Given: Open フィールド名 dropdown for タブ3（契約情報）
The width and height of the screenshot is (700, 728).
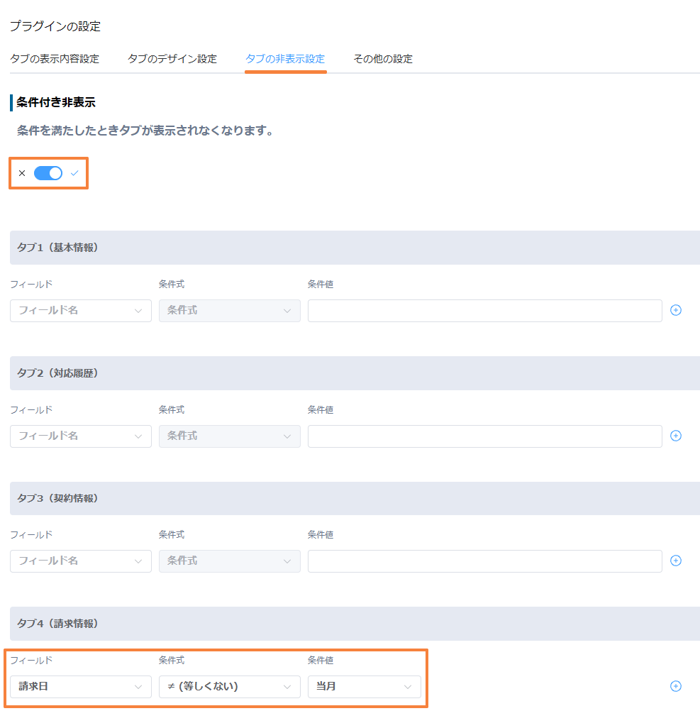Looking at the screenshot, I should [x=81, y=561].
